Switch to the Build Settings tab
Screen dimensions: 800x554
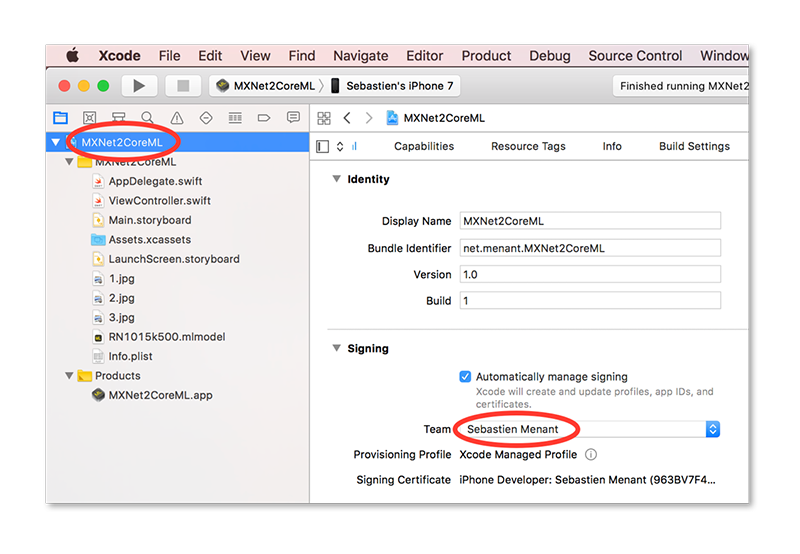[694, 146]
